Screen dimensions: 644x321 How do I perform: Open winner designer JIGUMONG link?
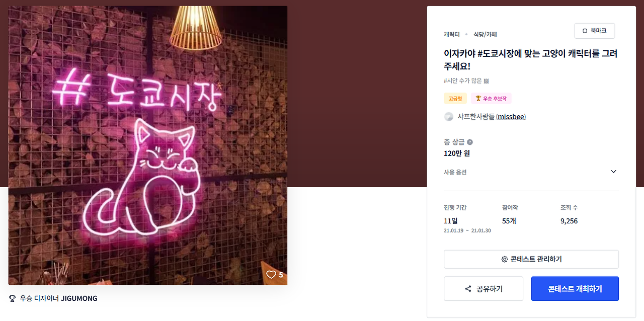click(79, 298)
